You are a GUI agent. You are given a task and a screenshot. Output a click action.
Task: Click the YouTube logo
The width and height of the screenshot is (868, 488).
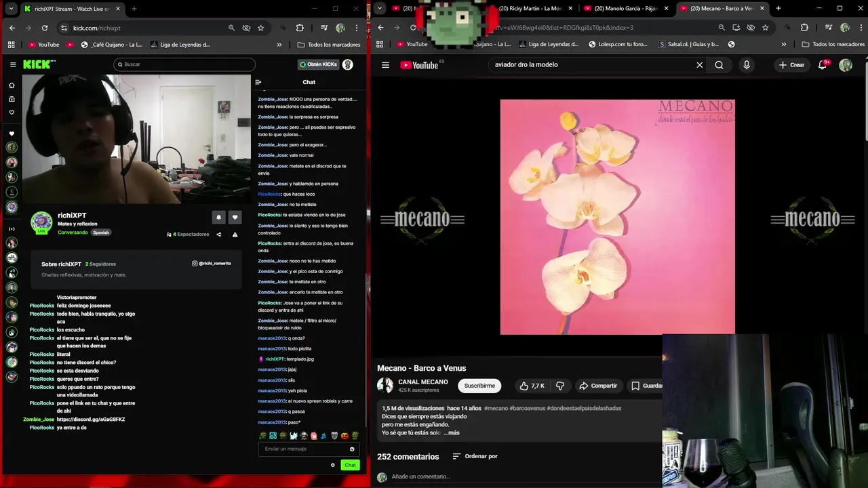point(419,65)
